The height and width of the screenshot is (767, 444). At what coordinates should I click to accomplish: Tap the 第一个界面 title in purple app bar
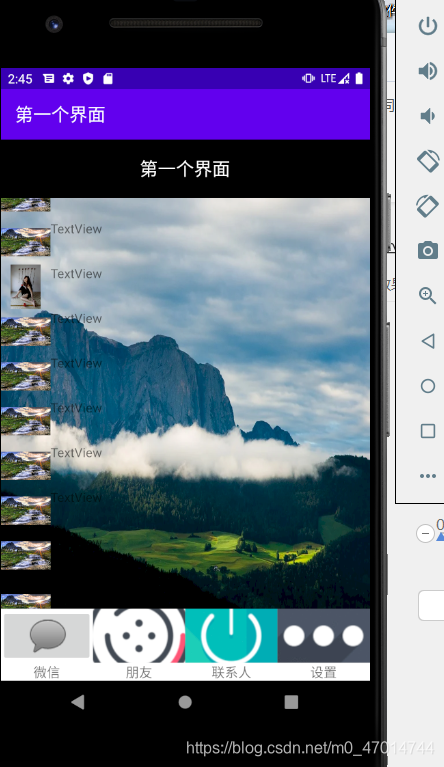click(60, 114)
